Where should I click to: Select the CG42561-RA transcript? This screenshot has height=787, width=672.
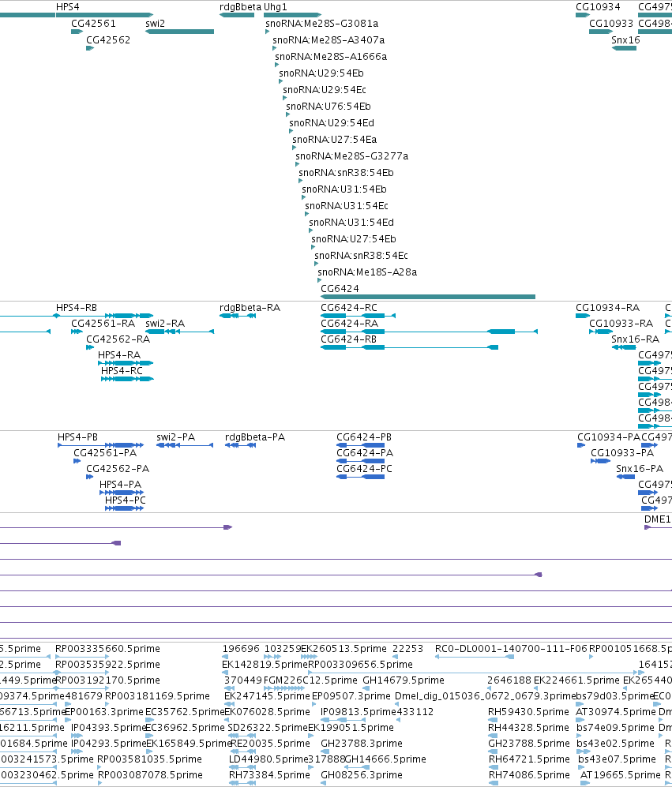[x=77, y=332]
